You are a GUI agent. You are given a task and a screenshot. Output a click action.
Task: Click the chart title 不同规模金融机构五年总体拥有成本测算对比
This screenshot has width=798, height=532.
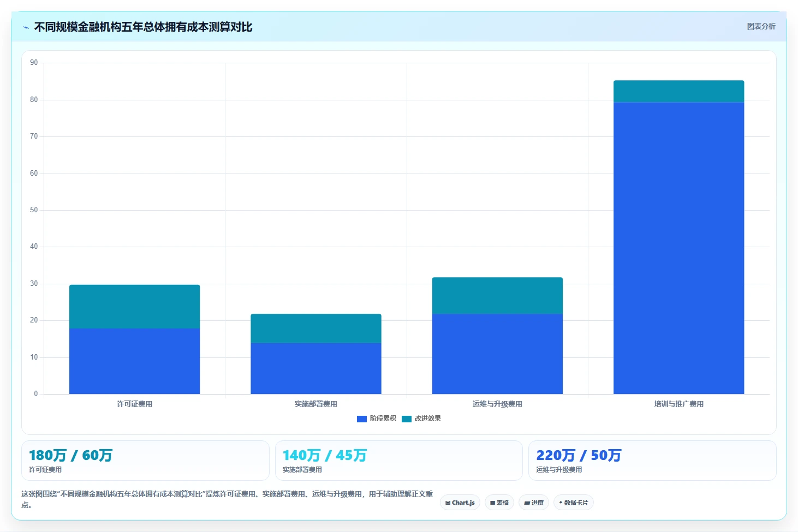point(143,27)
